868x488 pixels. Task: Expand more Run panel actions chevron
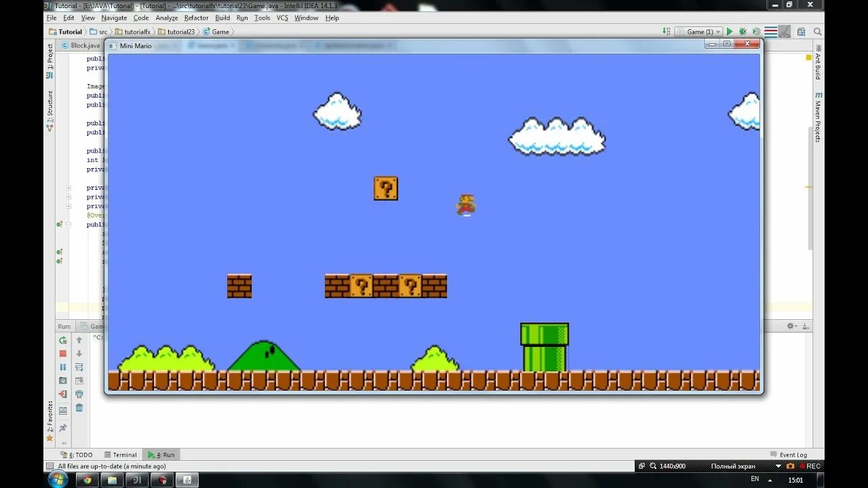64,443
